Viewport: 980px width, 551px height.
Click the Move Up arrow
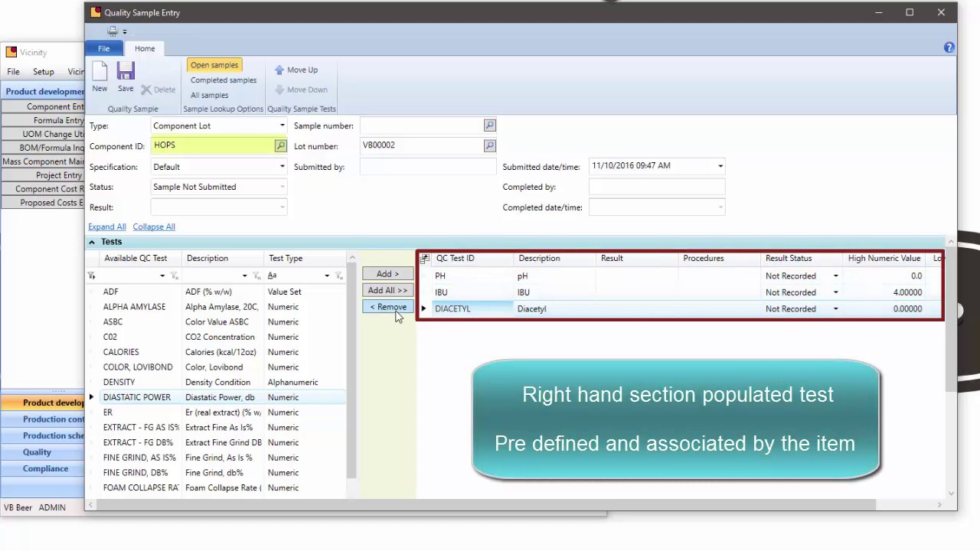click(279, 70)
